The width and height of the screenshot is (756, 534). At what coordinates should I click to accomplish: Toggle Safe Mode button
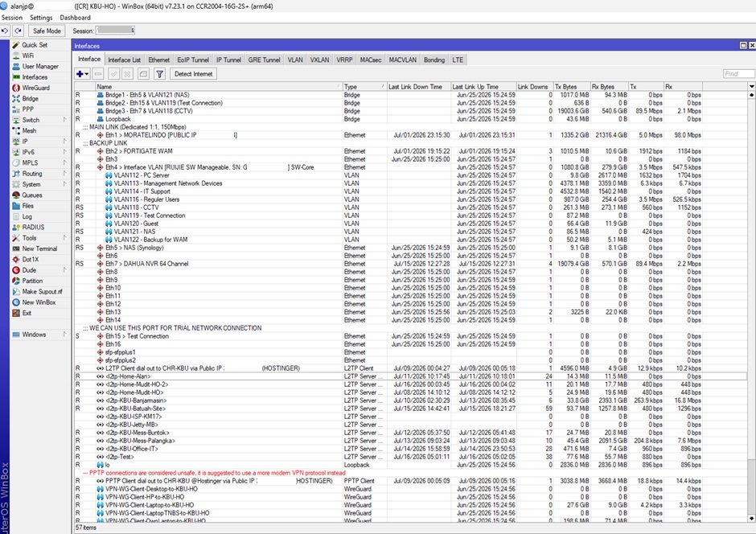(x=47, y=31)
